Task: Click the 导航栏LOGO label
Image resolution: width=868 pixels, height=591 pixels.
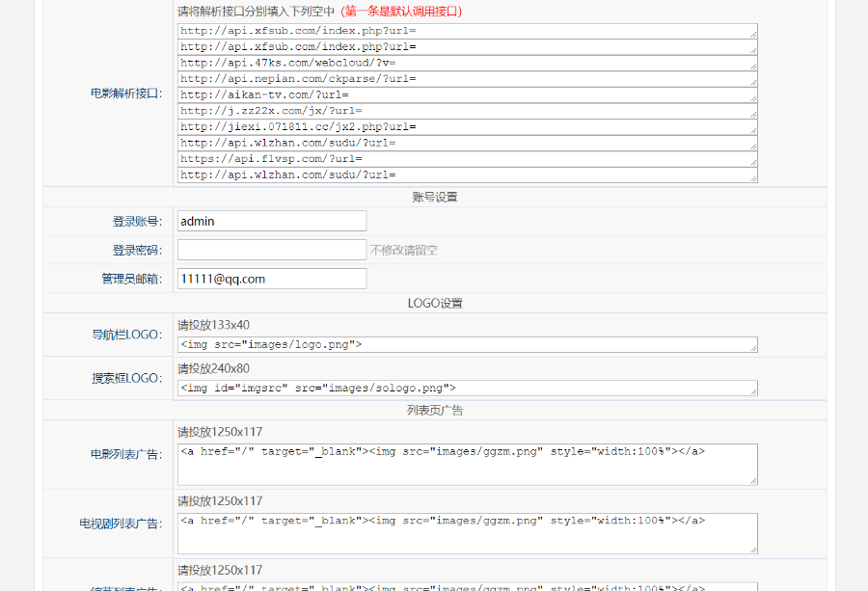Action: 126,335
